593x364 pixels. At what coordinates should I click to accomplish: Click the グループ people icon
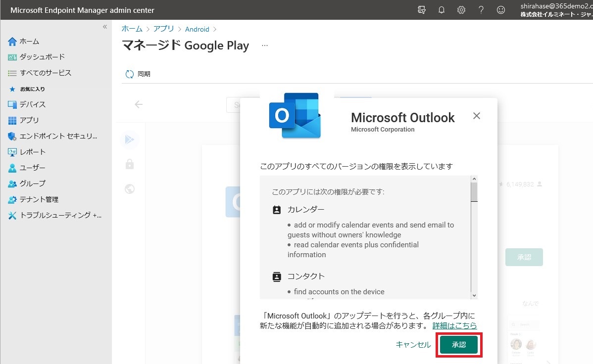pos(12,184)
